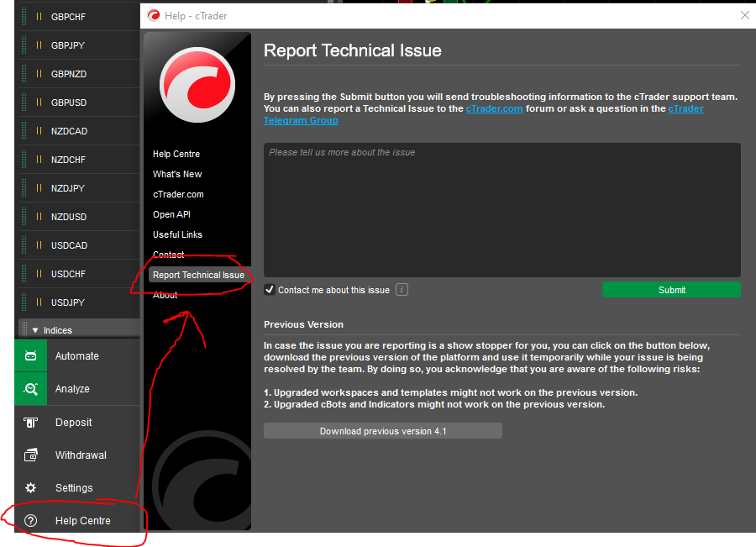Screen dimensions: 756x547
Task: Toggle Contact me about this issue checkbox
Action: (x=270, y=289)
